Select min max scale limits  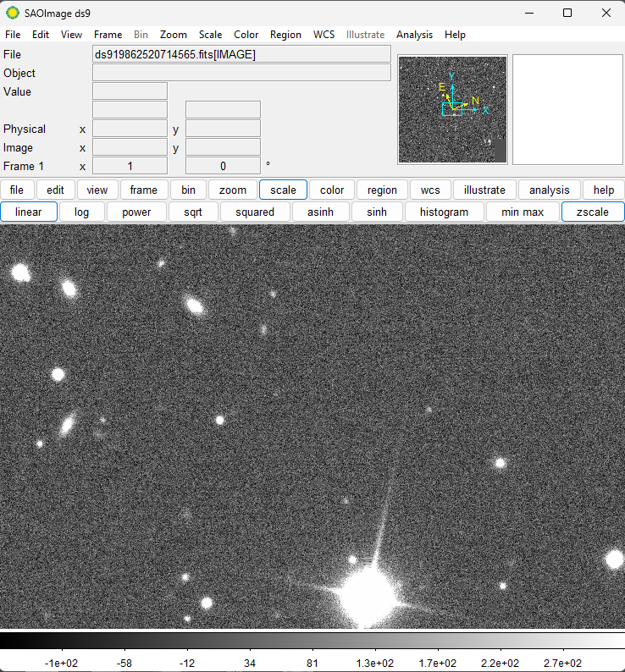click(523, 212)
